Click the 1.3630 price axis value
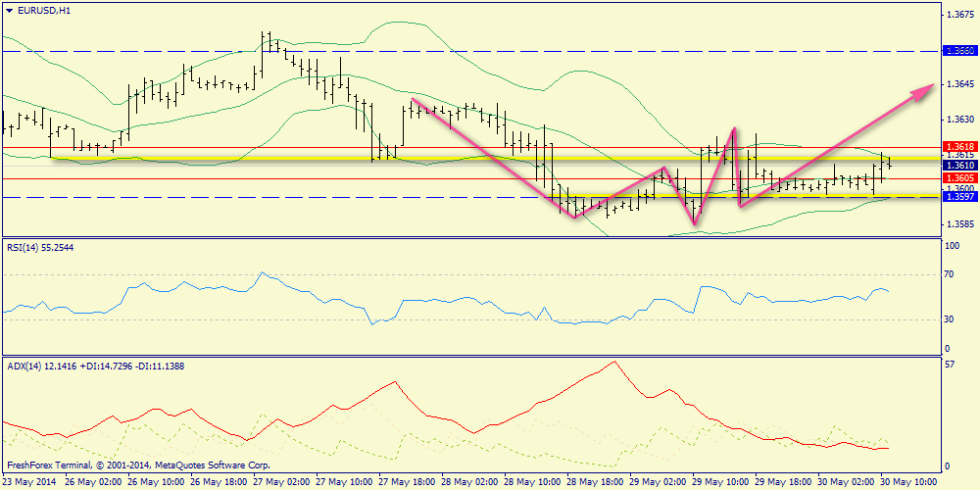This screenshot has width=980, height=490. tap(960, 119)
